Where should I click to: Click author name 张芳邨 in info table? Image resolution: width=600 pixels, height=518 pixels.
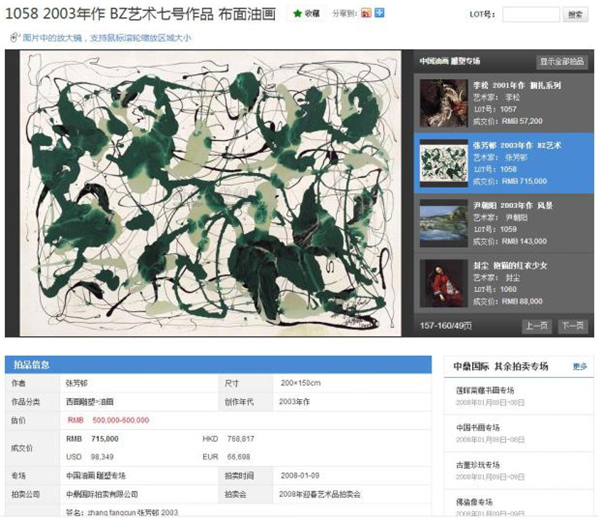tap(77, 383)
